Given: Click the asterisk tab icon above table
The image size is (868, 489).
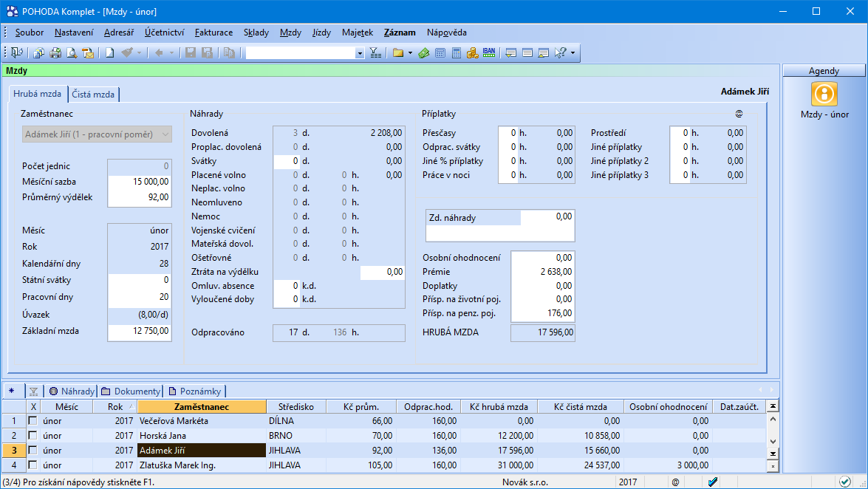Looking at the screenshot, I should [x=12, y=391].
